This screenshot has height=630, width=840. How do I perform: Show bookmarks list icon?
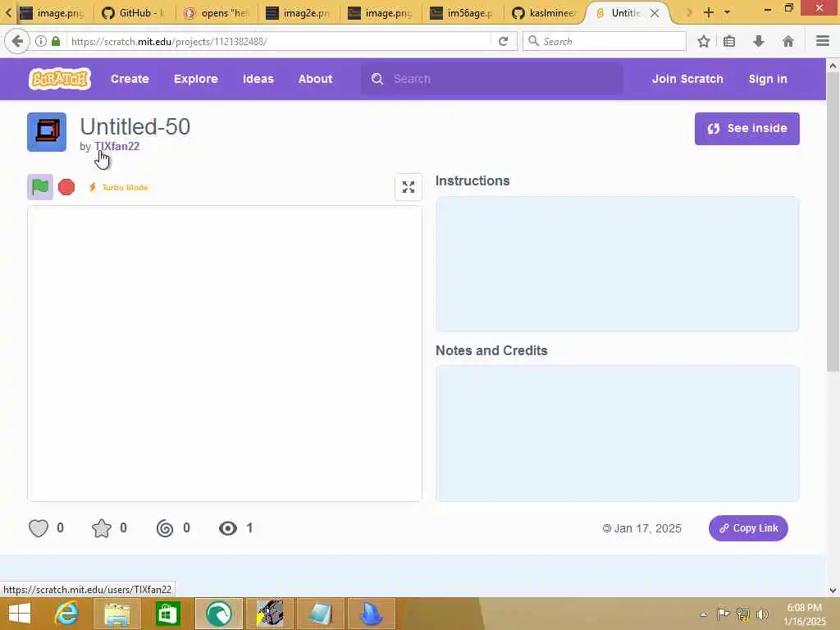(x=729, y=41)
